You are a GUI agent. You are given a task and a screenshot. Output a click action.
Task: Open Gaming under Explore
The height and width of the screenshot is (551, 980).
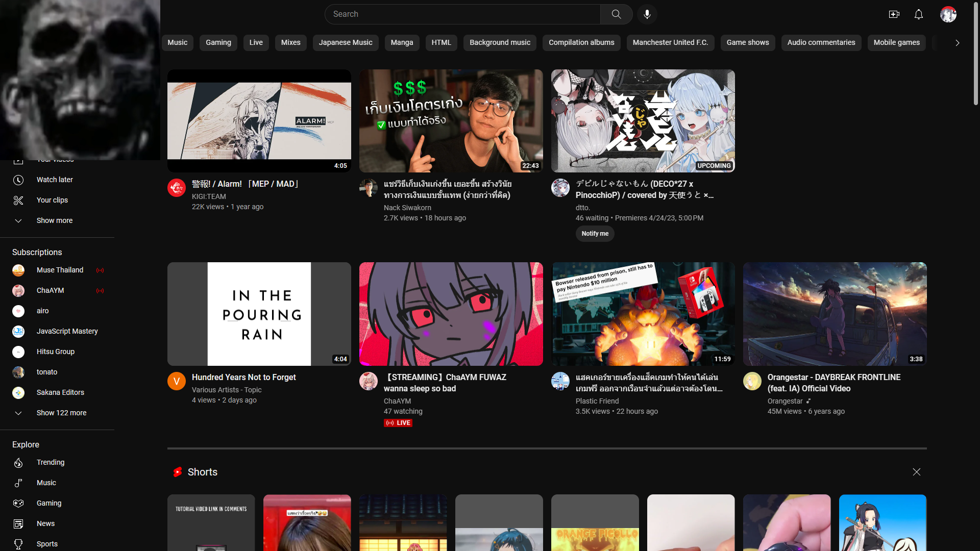pyautogui.click(x=48, y=503)
